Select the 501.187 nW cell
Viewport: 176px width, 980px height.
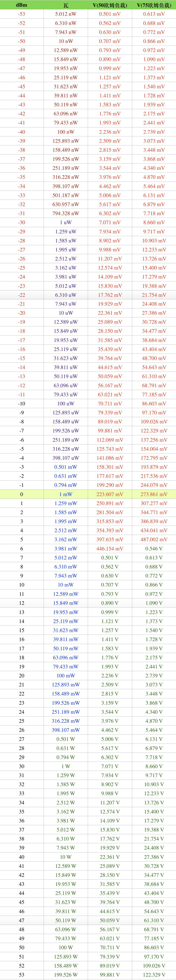pyautogui.click(x=66, y=195)
